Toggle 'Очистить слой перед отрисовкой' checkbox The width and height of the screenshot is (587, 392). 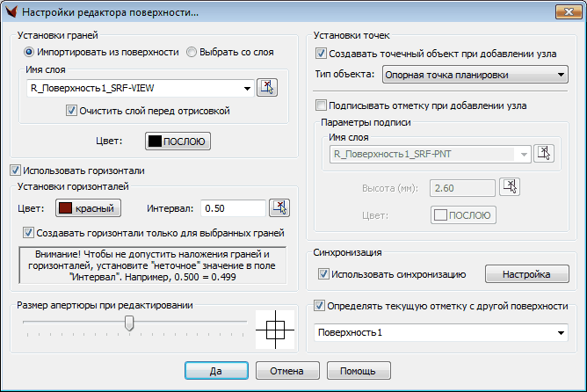pos(72,111)
